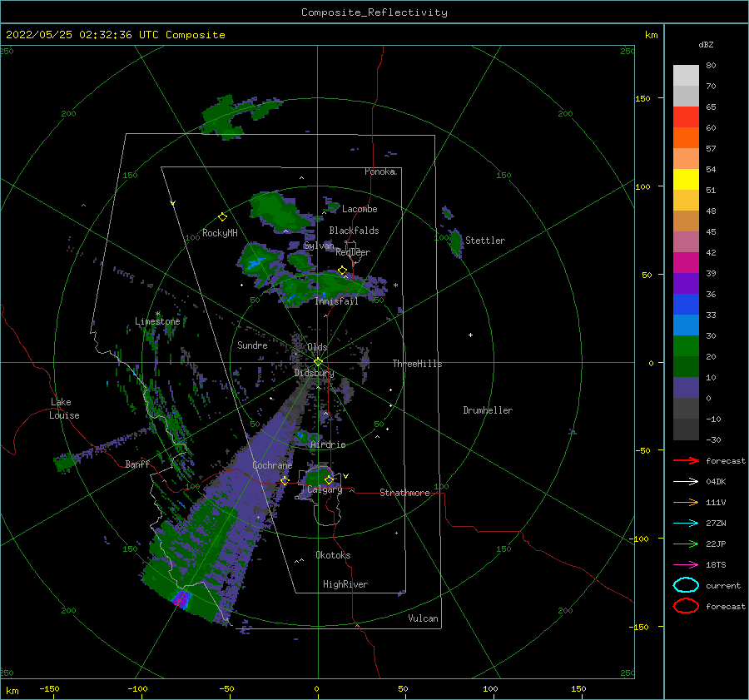Click the Lacombe city label
Viewport: 749px width, 700px height.
[x=360, y=209]
